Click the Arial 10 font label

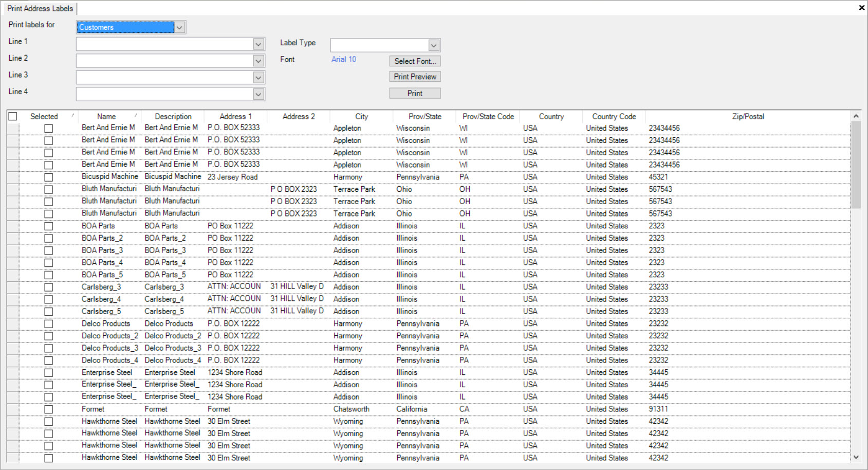(x=344, y=60)
